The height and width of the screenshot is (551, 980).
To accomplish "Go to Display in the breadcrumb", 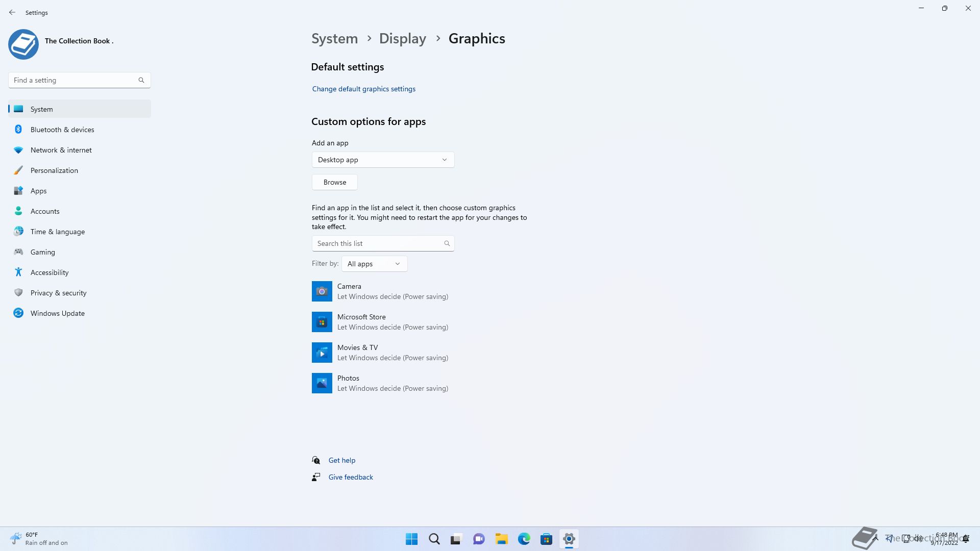I will tap(402, 39).
